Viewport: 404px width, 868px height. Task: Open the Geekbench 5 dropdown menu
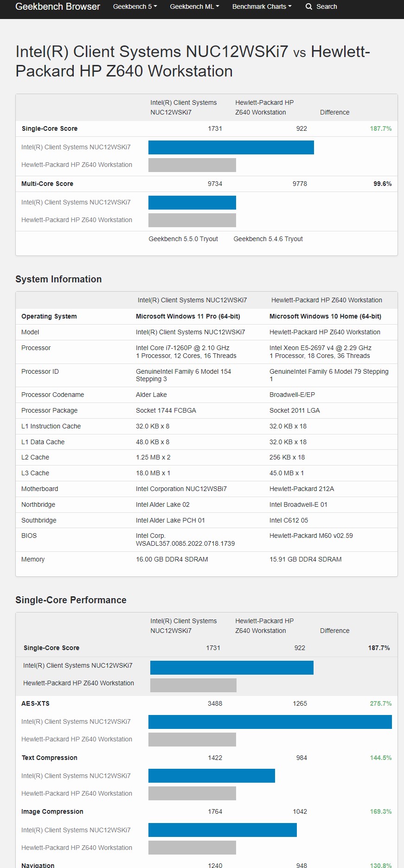tap(135, 6)
